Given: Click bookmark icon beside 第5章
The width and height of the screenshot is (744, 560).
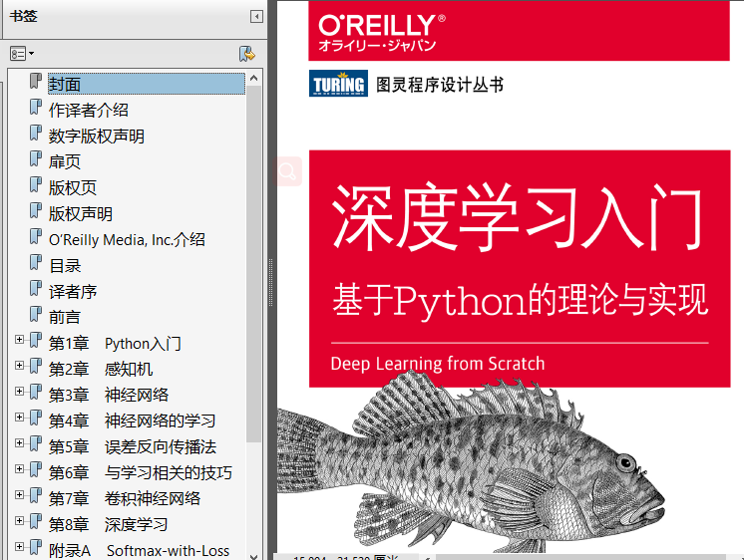Looking at the screenshot, I should pyautogui.click(x=36, y=443).
